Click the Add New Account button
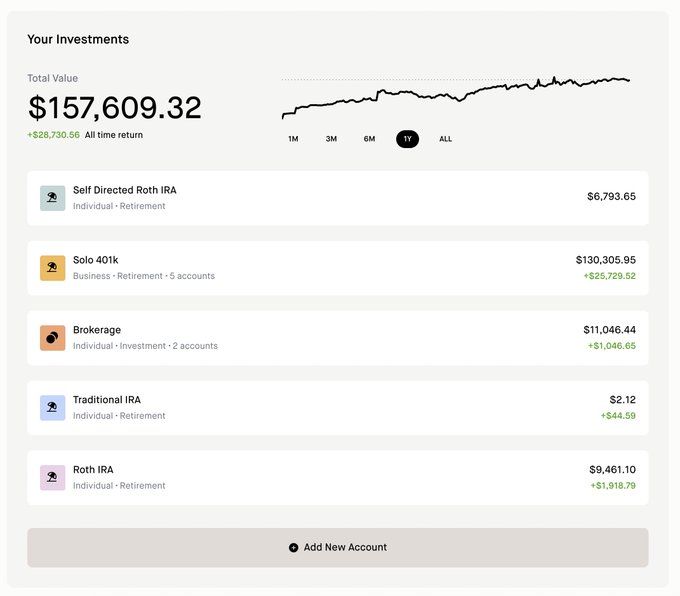Screen dimensions: 680x596 tap(338, 547)
